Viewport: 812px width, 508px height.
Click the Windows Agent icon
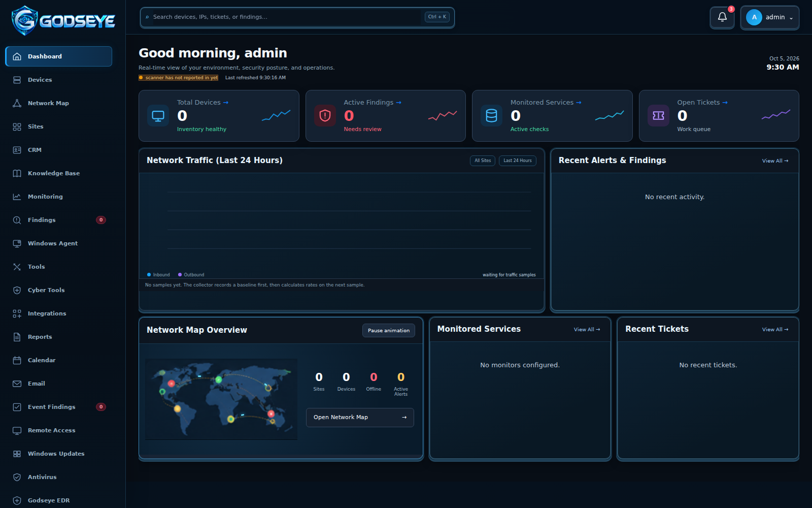coord(17,243)
